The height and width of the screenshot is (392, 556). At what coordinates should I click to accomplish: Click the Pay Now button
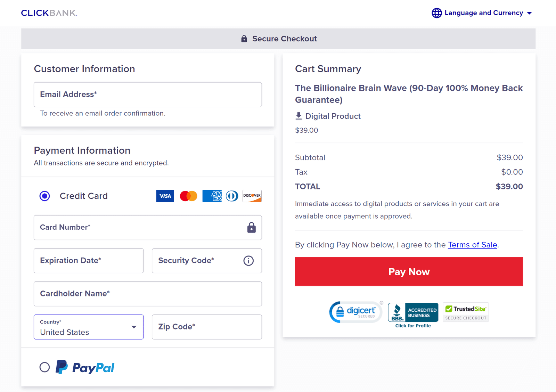point(409,272)
